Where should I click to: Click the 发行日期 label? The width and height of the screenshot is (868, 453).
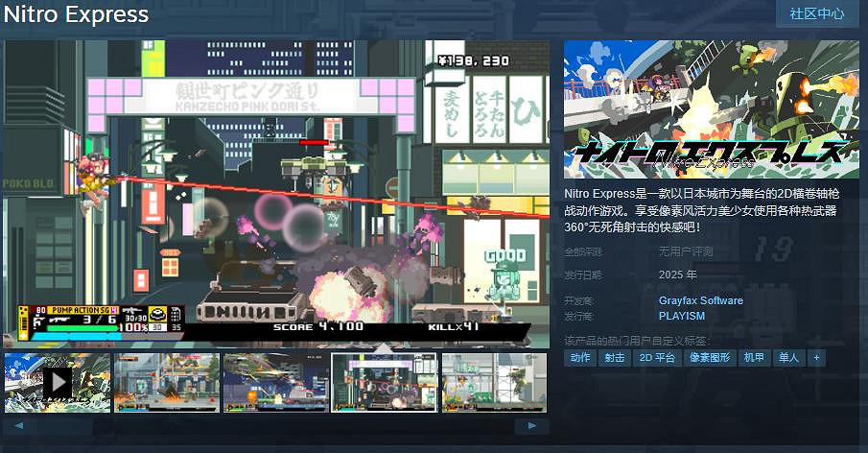tap(583, 275)
